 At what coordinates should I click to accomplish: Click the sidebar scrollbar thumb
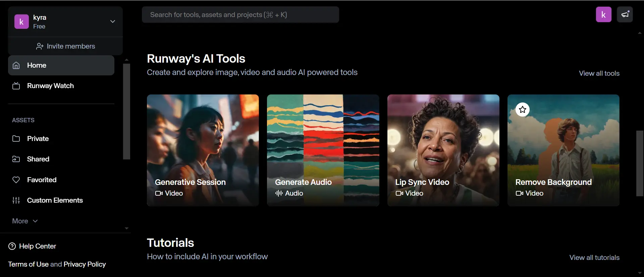click(x=126, y=112)
